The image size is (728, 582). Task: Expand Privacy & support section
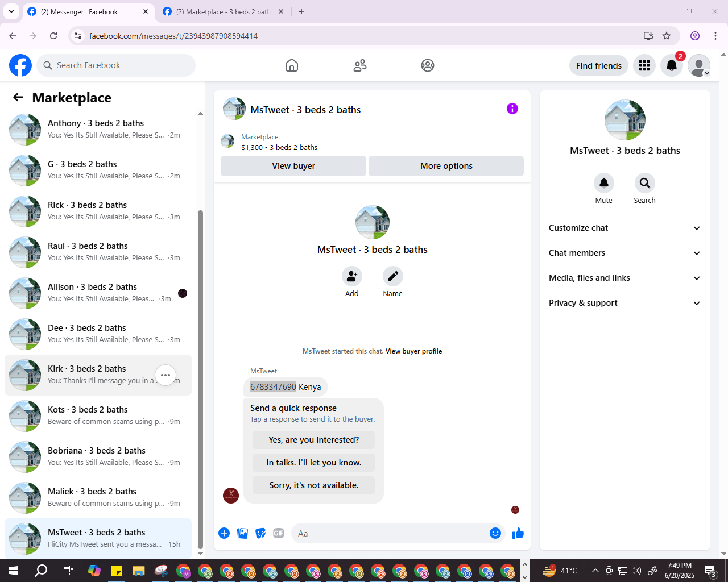point(625,303)
